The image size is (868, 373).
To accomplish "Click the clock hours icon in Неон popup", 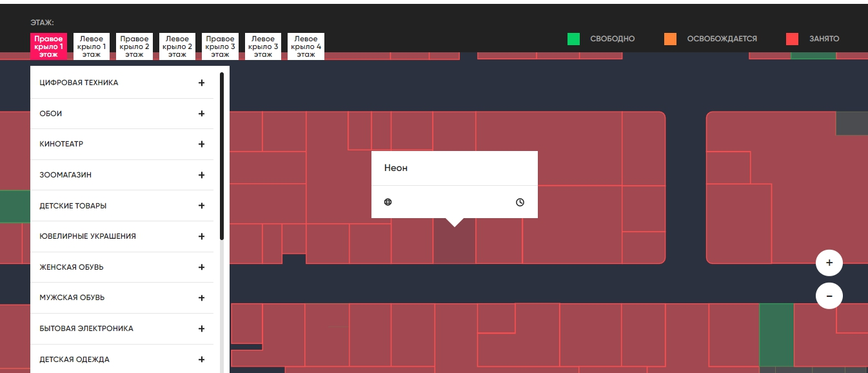I will click(520, 202).
